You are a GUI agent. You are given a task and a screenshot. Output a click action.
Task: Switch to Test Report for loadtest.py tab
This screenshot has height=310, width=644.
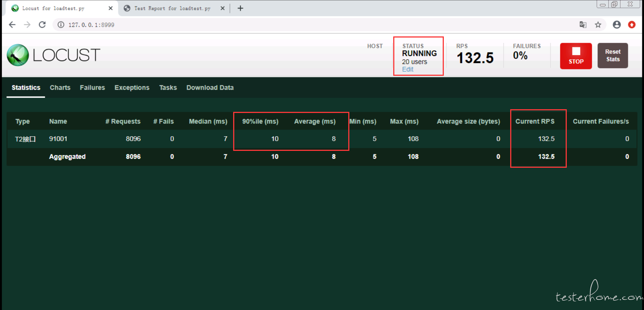pos(172,8)
